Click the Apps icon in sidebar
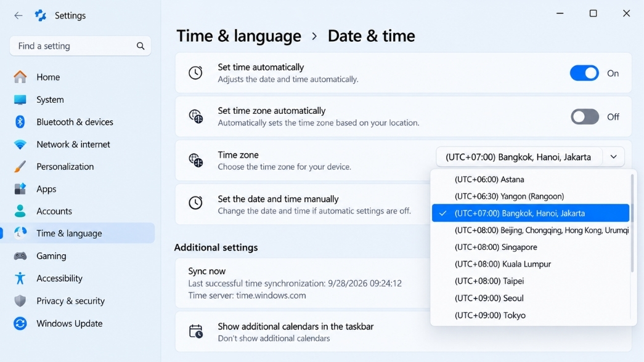The height and width of the screenshot is (362, 644). point(20,189)
